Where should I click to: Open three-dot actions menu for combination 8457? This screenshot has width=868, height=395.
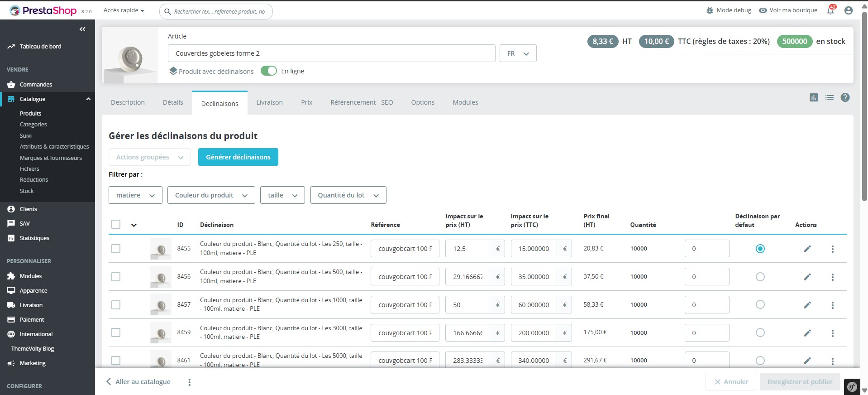click(832, 305)
